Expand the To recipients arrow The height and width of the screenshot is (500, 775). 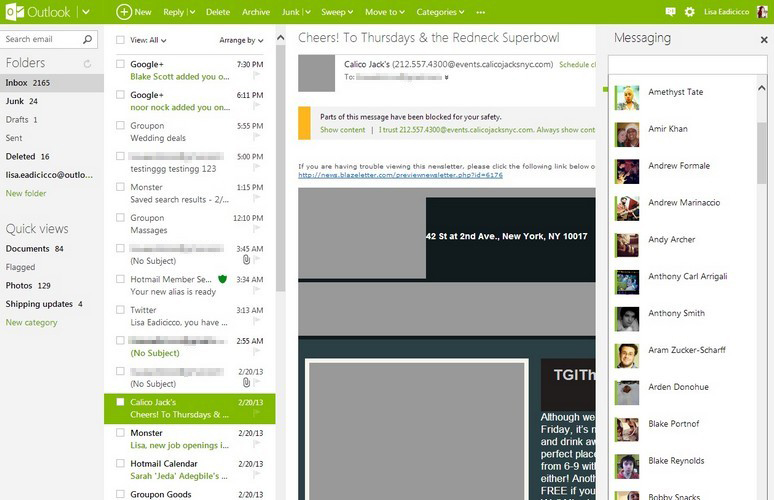(446, 77)
